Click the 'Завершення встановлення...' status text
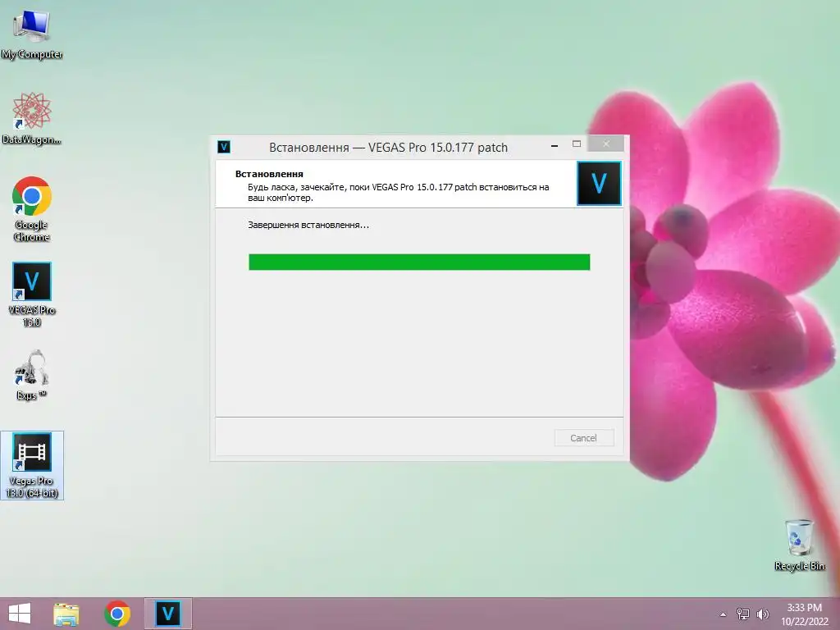Image resolution: width=840 pixels, height=630 pixels. pyautogui.click(x=308, y=225)
